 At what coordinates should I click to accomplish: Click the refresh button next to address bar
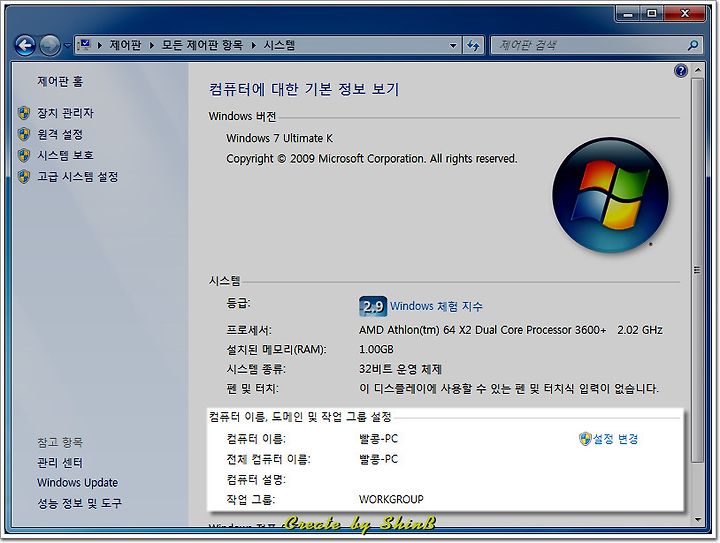pyautogui.click(x=473, y=45)
